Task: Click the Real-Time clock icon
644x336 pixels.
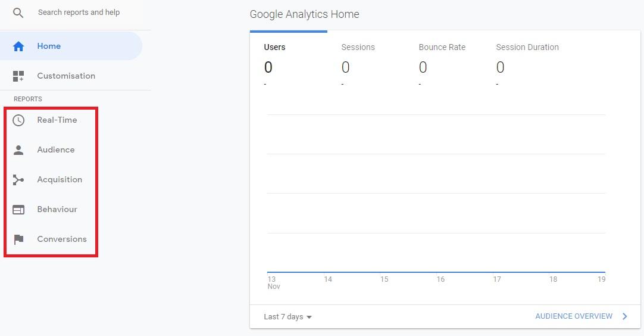Action: click(18, 120)
